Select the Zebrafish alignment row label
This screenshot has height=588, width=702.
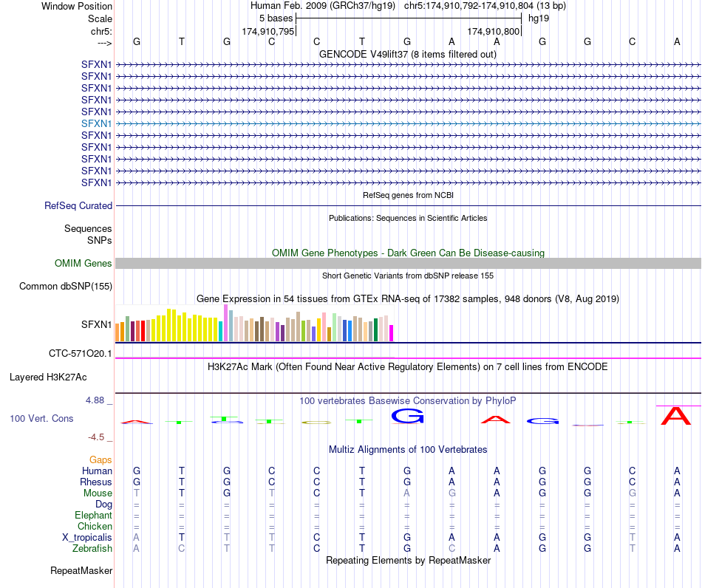(92, 549)
